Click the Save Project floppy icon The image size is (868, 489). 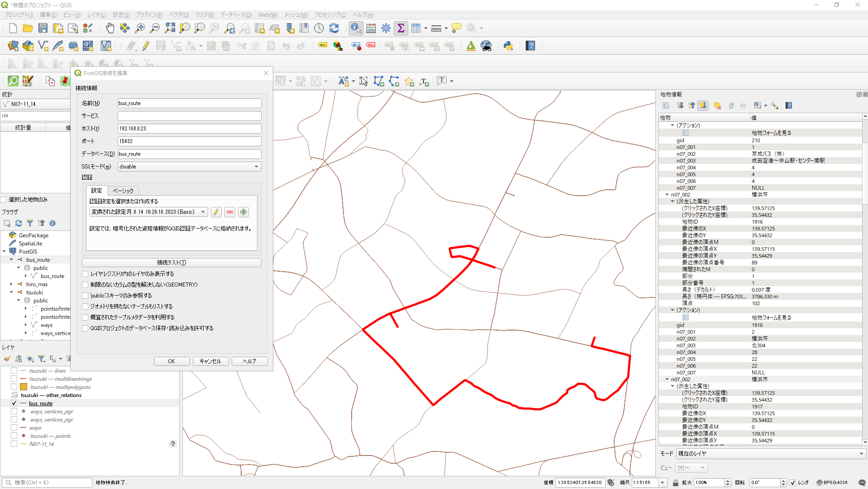click(43, 28)
